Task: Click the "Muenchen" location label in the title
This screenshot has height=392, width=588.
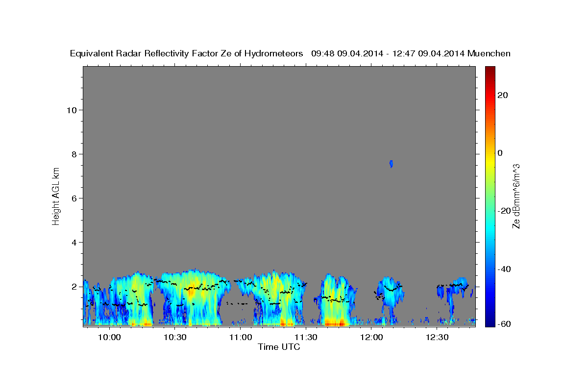Action: tap(489, 53)
